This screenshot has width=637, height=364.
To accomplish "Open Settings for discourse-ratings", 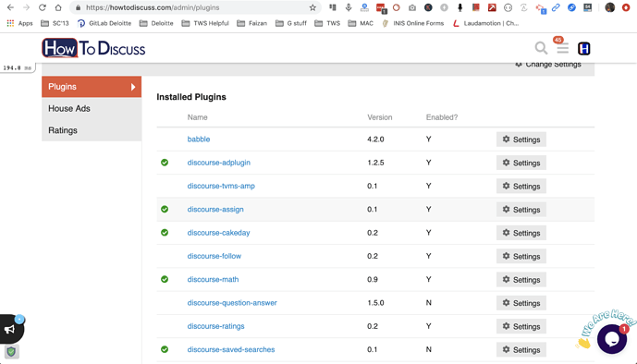I will (x=521, y=326).
